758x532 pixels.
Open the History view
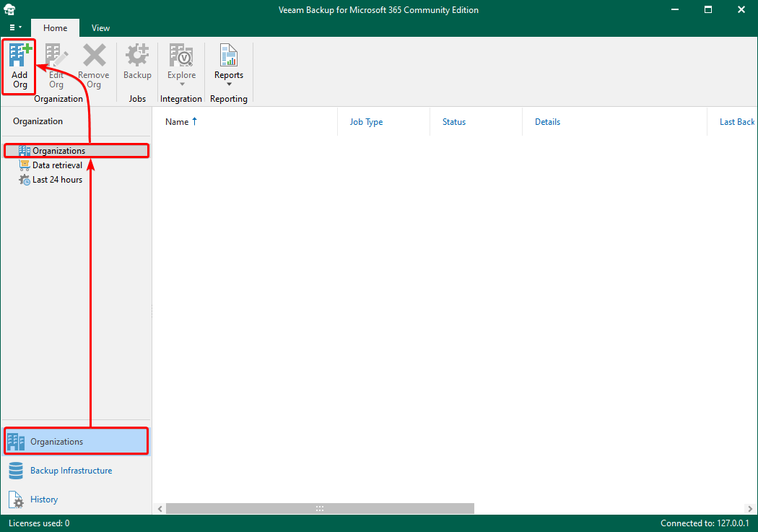(76, 499)
